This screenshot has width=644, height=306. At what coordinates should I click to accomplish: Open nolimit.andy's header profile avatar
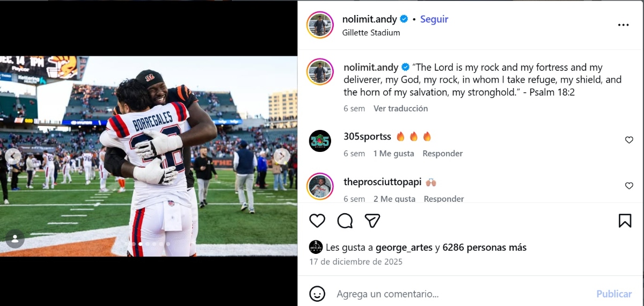pyautogui.click(x=320, y=25)
